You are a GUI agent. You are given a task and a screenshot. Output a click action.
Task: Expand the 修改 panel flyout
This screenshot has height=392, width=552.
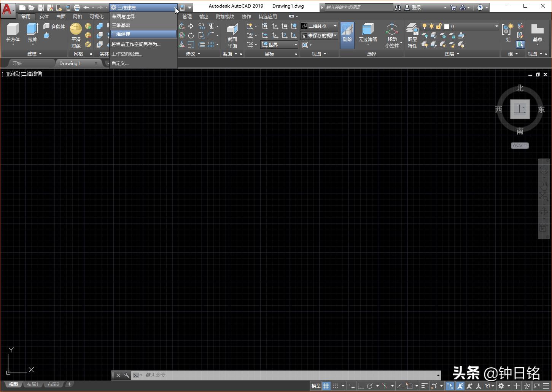click(193, 54)
